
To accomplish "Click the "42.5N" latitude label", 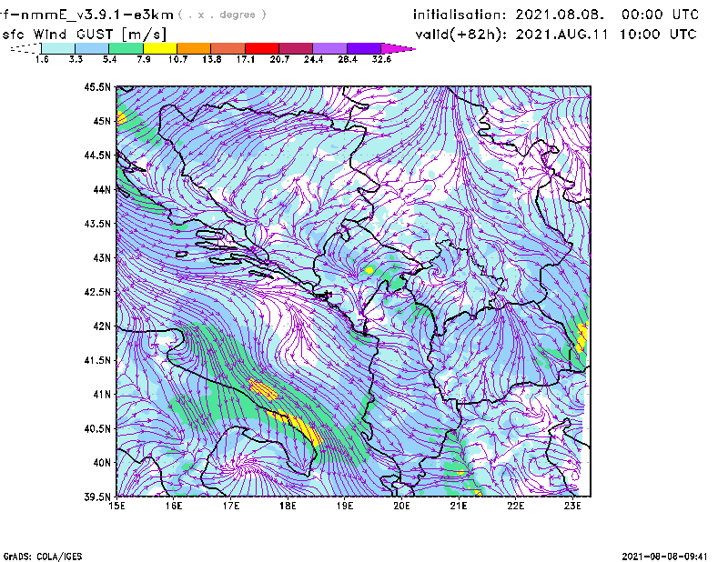I will click(98, 292).
